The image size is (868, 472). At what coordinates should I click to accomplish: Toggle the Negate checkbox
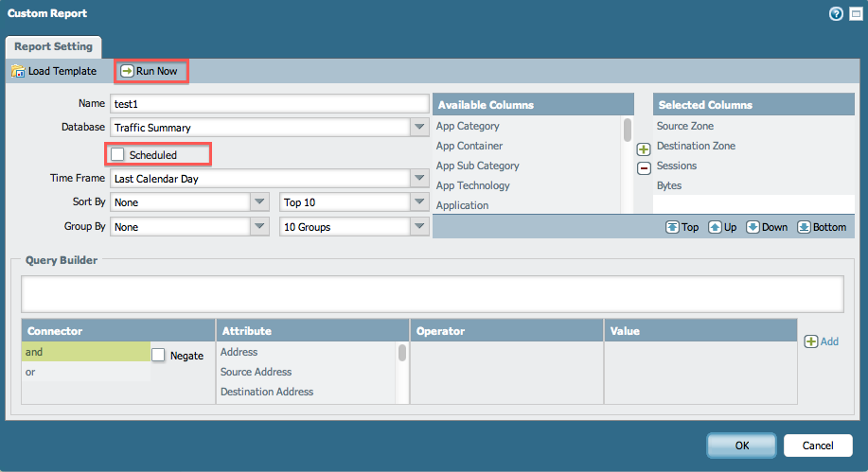click(x=159, y=355)
